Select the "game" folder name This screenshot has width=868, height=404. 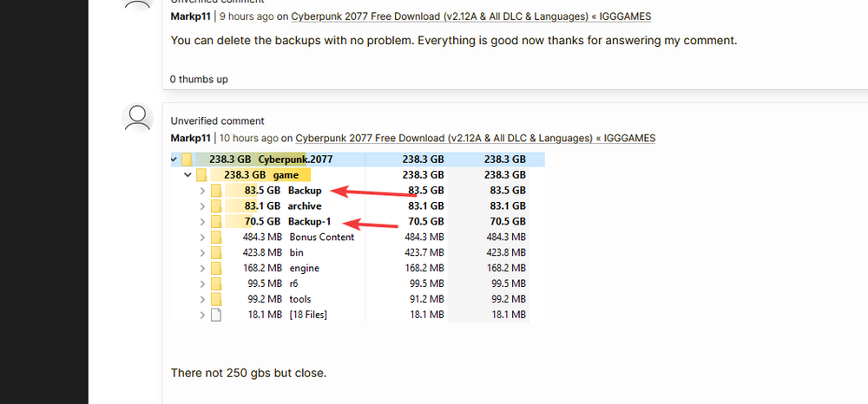(286, 175)
